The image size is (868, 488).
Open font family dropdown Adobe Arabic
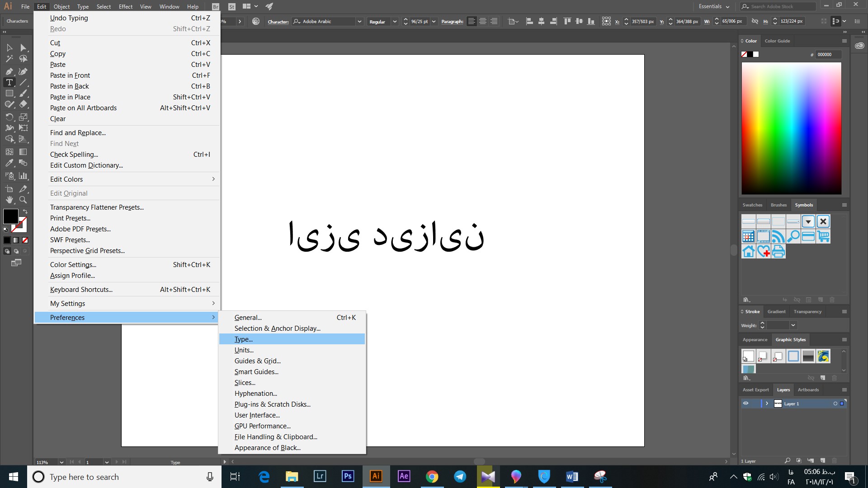point(359,21)
